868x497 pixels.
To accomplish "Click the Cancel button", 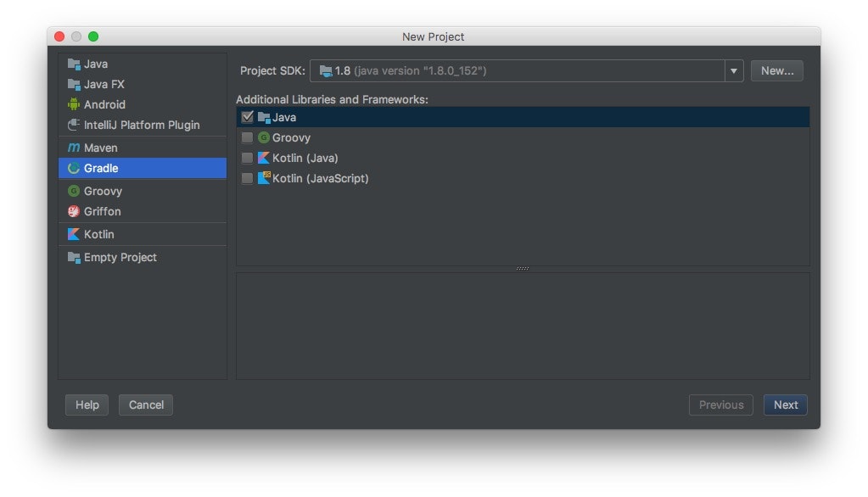I will point(146,405).
